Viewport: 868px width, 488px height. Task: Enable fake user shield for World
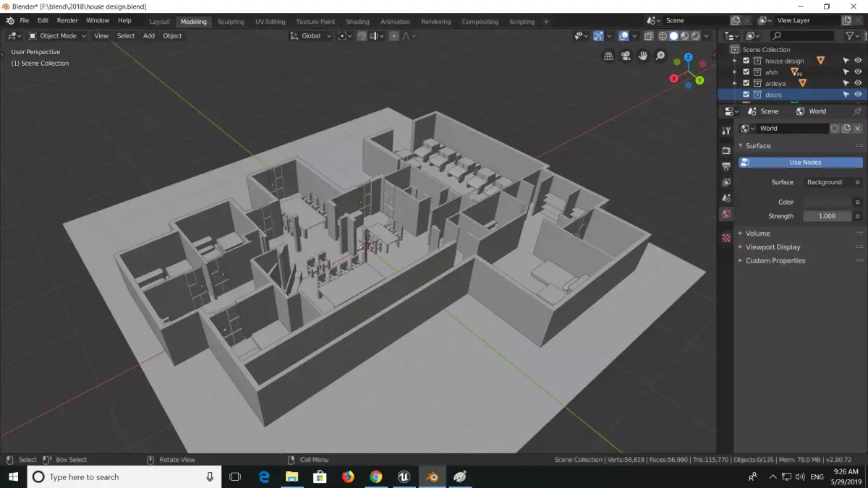(x=835, y=129)
